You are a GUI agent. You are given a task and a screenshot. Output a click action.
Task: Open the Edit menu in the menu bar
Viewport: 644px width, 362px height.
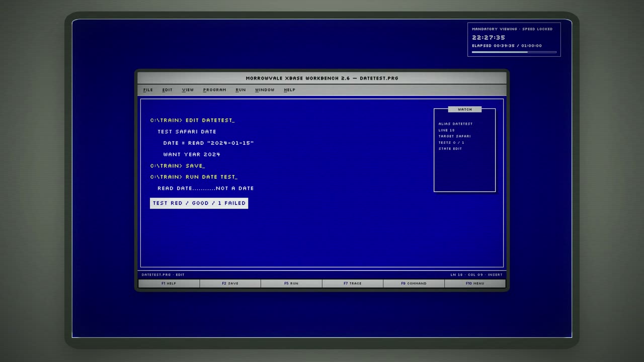(x=167, y=90)
